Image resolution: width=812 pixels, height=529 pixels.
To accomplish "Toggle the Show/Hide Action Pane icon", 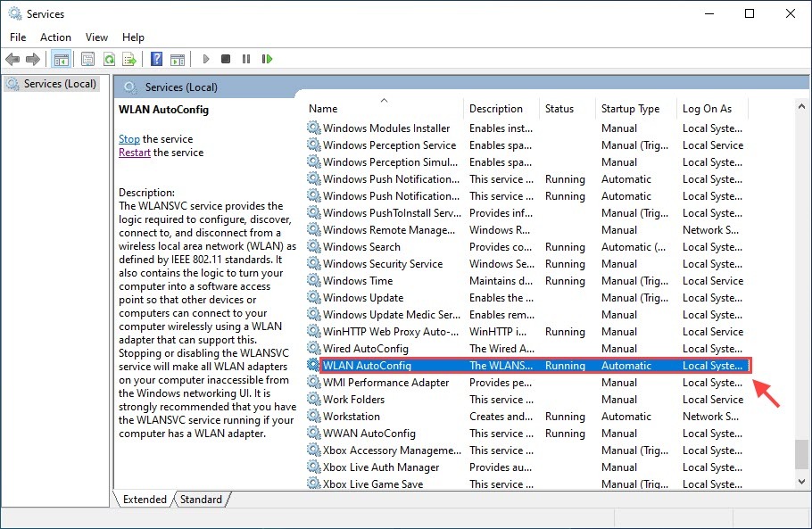I will tap(177, 59).
